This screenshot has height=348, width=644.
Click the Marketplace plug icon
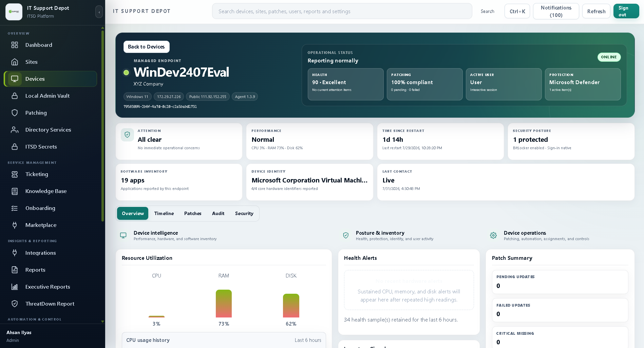[x=15, y=225]
